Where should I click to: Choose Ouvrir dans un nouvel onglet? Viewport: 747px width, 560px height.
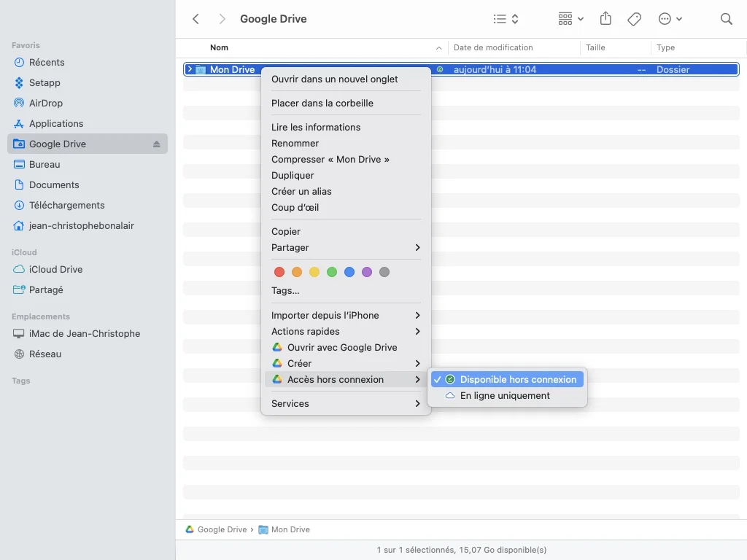pyautogui.click(x=346, y=79)
